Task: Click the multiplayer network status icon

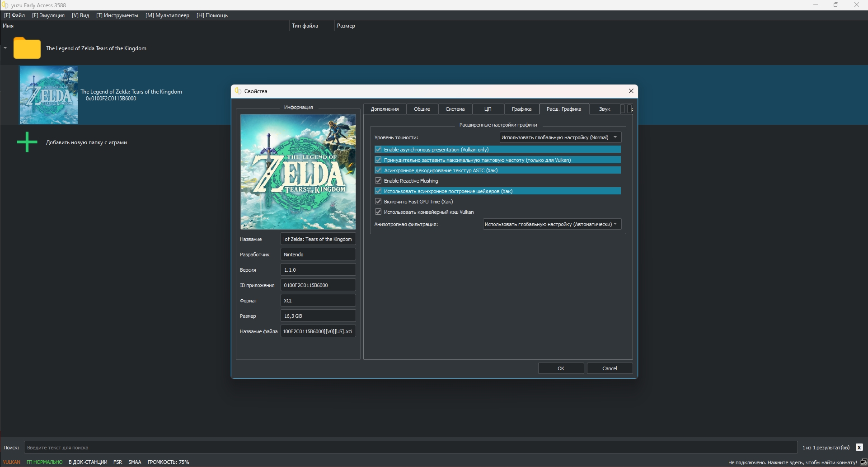Action: coord(863,462)
